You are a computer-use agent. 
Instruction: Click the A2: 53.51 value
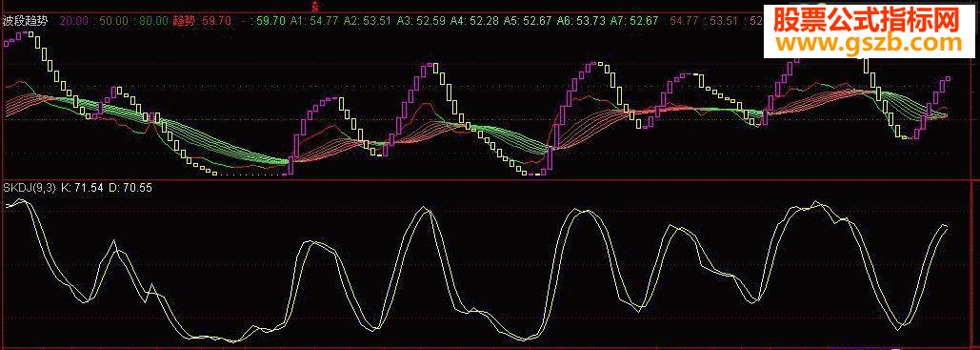(x=368, y=21)
